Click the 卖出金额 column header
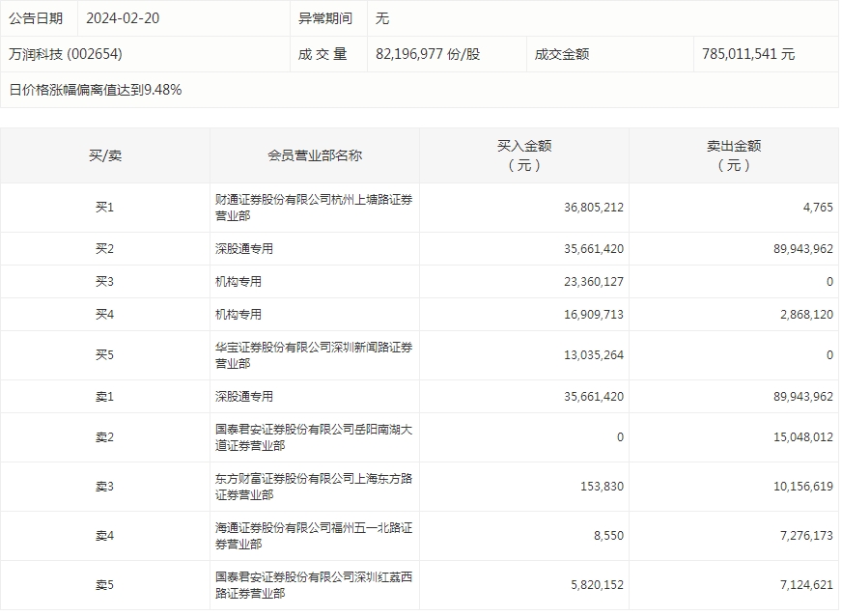Image resolution: width=842 pixels, height=616 pixels. point(734,155)
